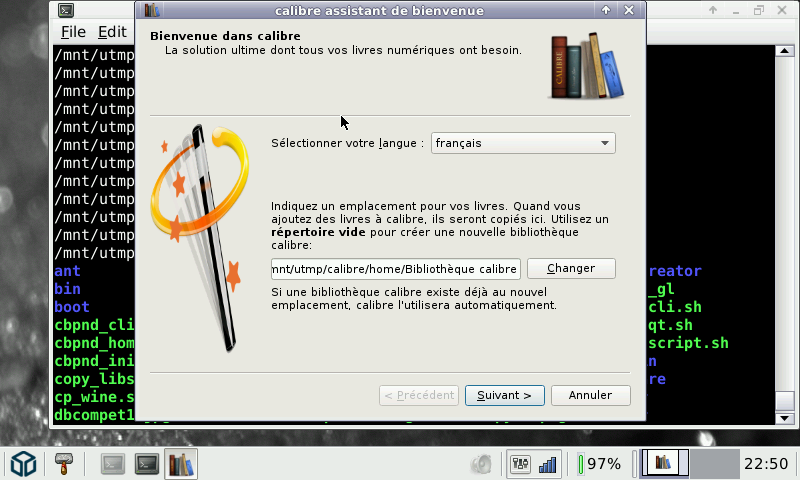Image resolution: width=800 pixels, height=480 pixels.
Task: Open the mixer settings tray icon
Action: (x=520, y=464)
